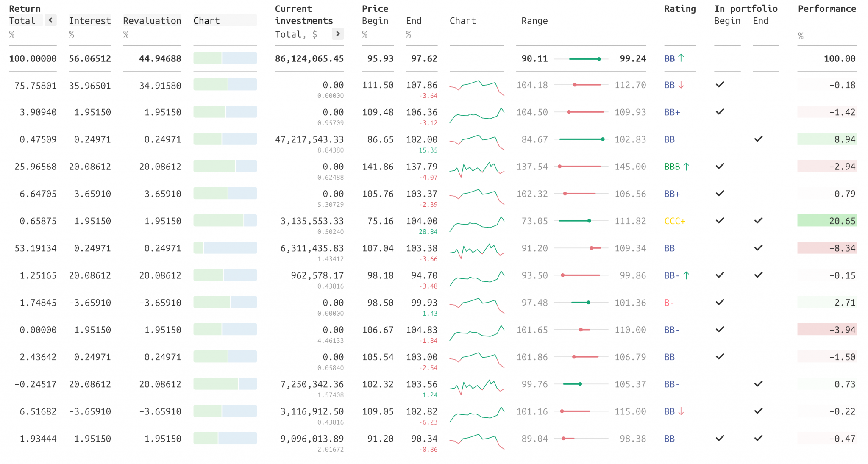Image resolution: width=868 pixels, height=464 pixels.
Task: Click up arrow next to BB- rating, 98.18 row
Action: pyautogui.click(x=686, y=275)
